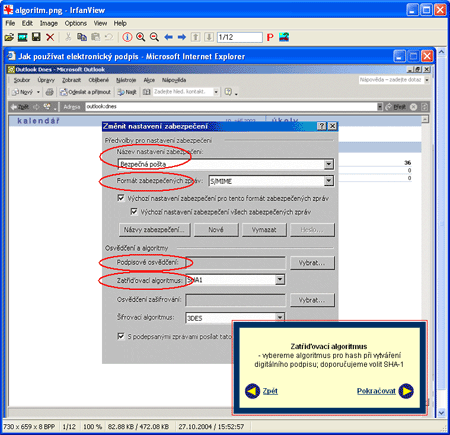
Task: Follow the Pokračovat link
Action: [376, 391]
